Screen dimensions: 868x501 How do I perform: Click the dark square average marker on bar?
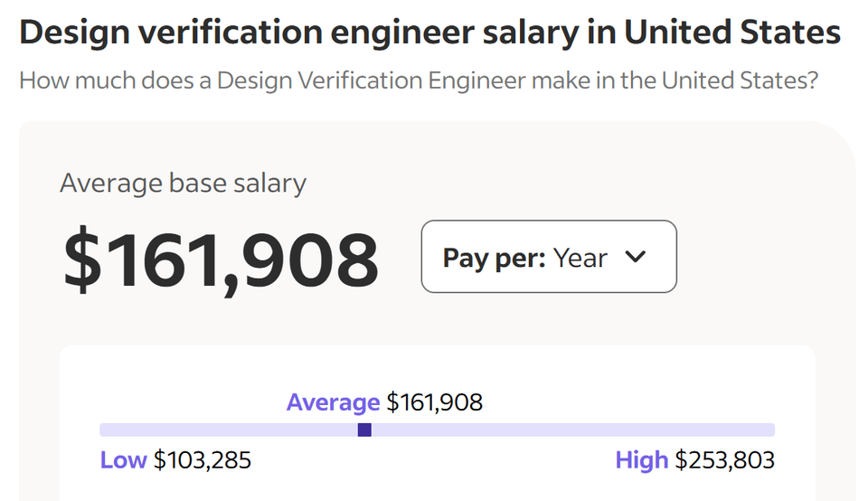click(x=364, y=430)
